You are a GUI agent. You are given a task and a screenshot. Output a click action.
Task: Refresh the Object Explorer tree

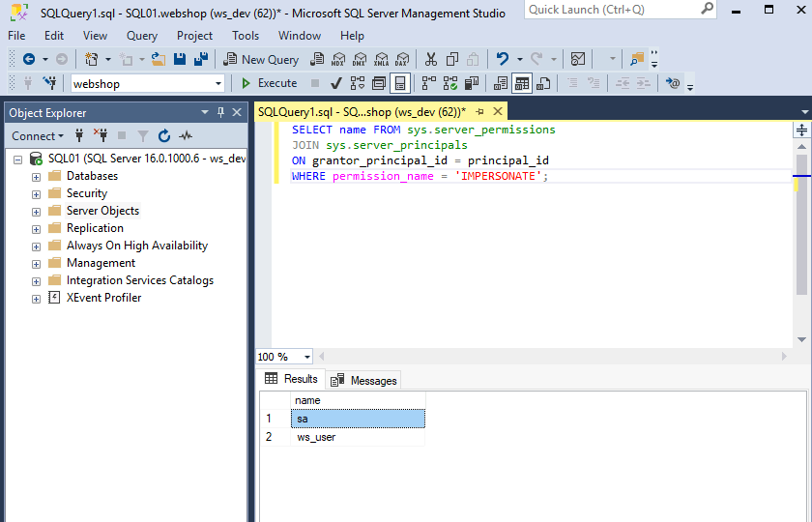tap(164, 135)
